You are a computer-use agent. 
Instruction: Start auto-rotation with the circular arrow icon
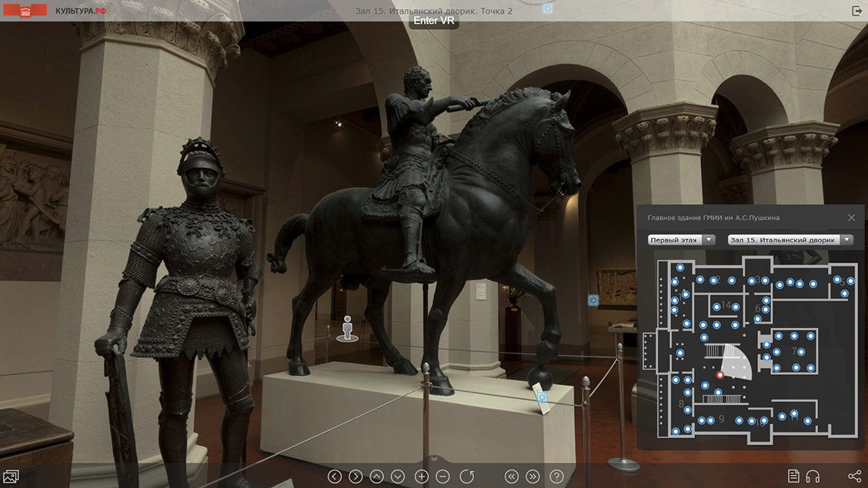[x=466, y=476]
